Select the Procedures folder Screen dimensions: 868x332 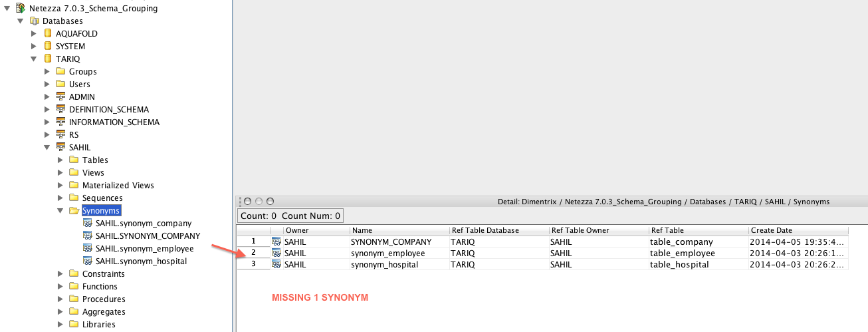(x=104, y=299)
